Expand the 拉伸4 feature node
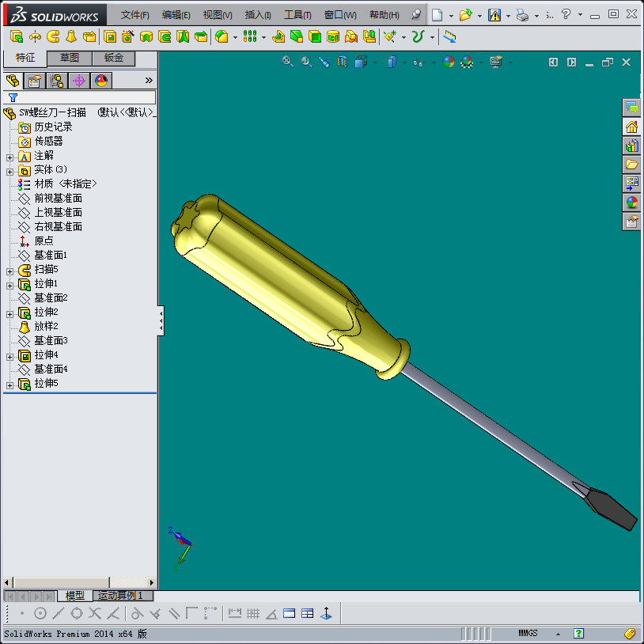The image size is (644, 644). pos(9,357)
